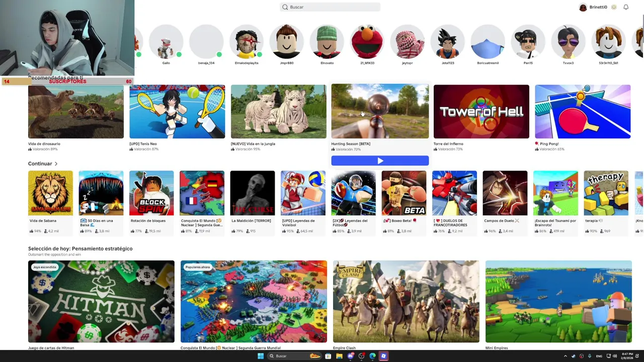This screenshot has height=362, width=644.
Task: Open the Block Spin game tile
Action: click(x=151, y=193)
